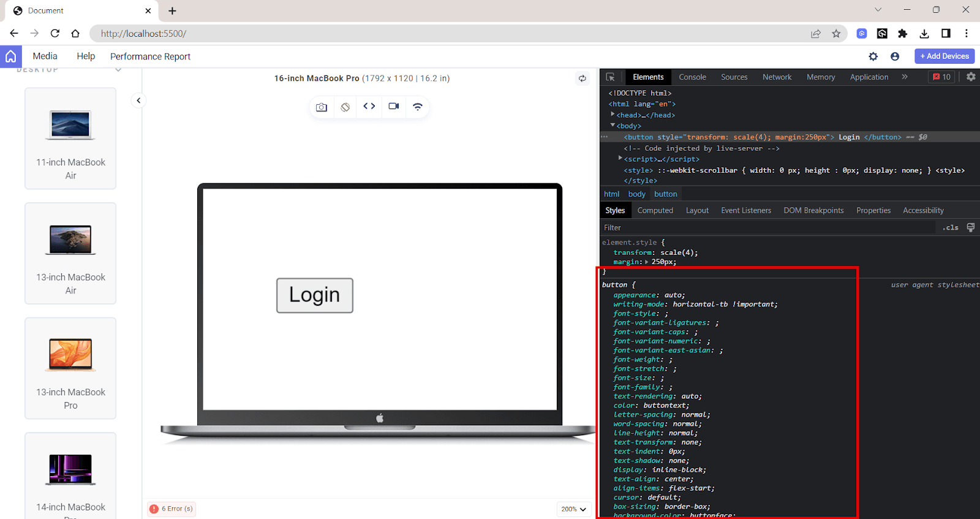
Task: Expand the head element node
Action: (612, 115)
